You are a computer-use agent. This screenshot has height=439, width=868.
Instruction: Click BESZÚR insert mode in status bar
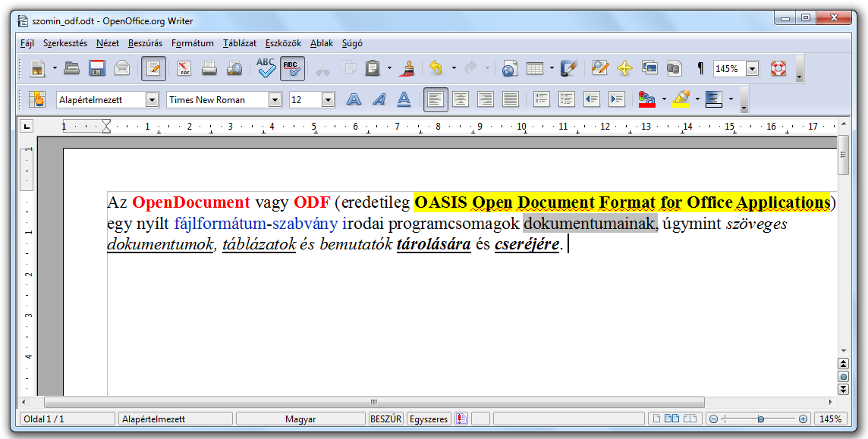386,419
